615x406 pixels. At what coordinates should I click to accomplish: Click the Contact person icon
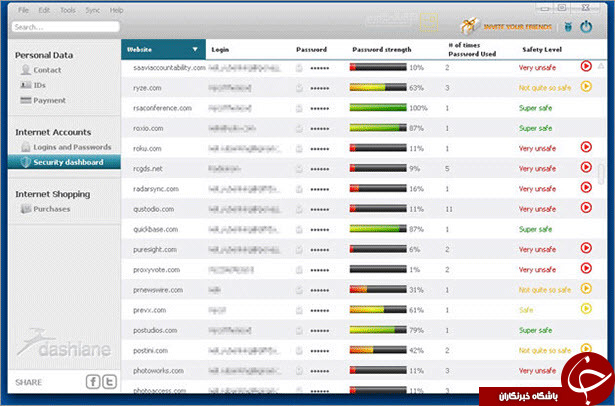click(25, 69)
